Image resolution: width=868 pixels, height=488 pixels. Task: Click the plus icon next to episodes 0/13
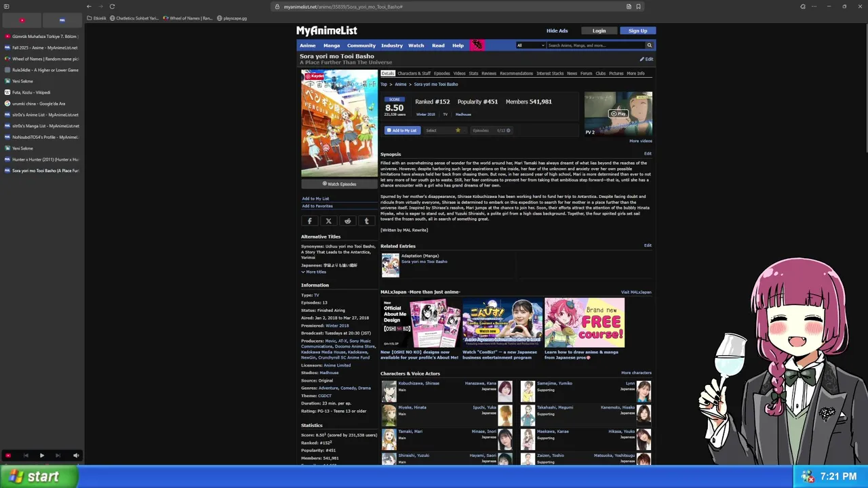pyautogui.click(x=508, y=130)
